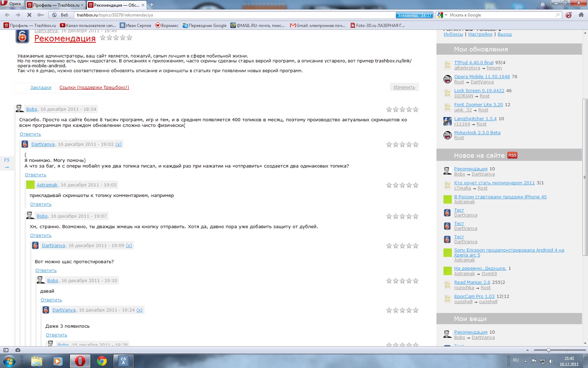Click Opera Turbo icon in status bar
This screenshot has width=588, height=368.
coord(18,350)
